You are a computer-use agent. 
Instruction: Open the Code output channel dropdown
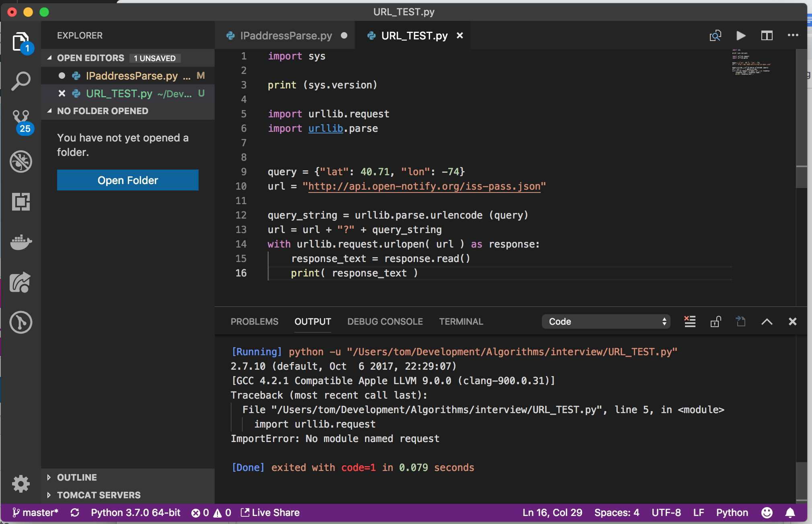pyautogui.click(x=606, y=321)
